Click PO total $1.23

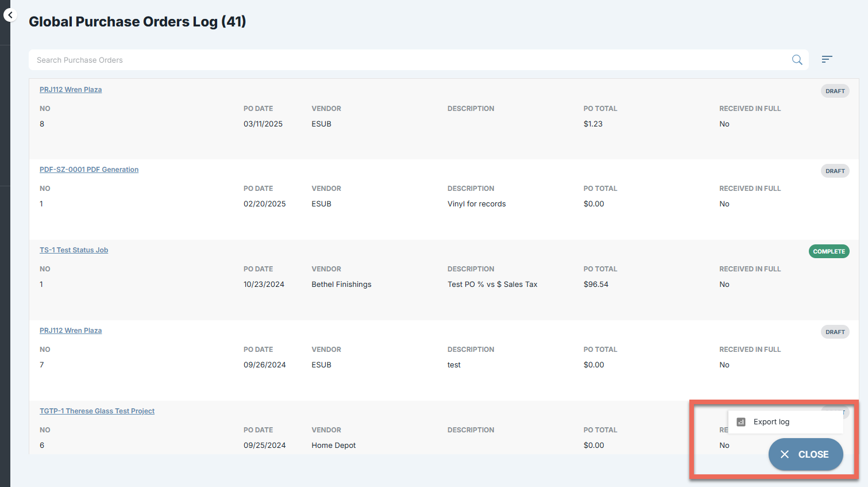click(x=593, y=124)
